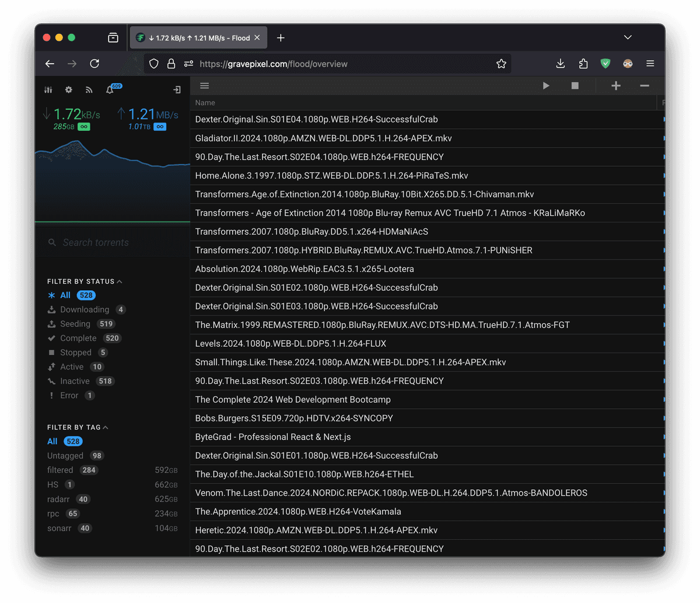700x603 pixels.
Task: Click the Search torrents input field
Action: pos(113,242)
